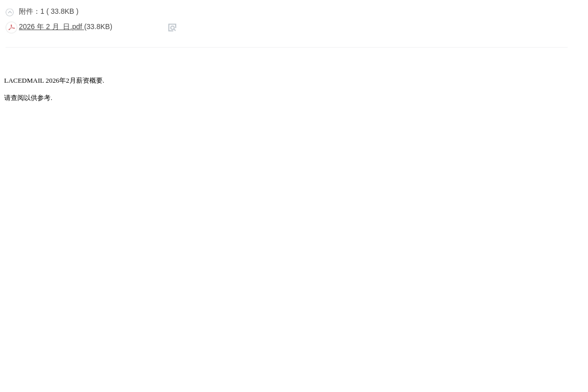The height and width of the screenshot is (392, 588).
Task: Click the 日 character in the attachment filename
Action: coord(66,27)
